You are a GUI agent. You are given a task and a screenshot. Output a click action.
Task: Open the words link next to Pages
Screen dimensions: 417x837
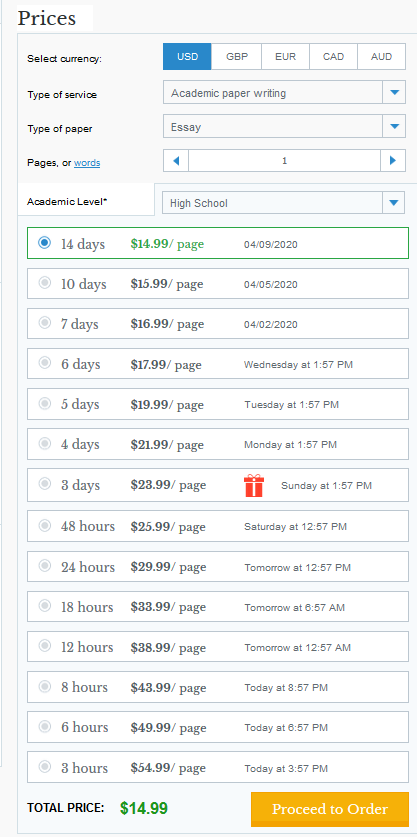pos(87,163)
